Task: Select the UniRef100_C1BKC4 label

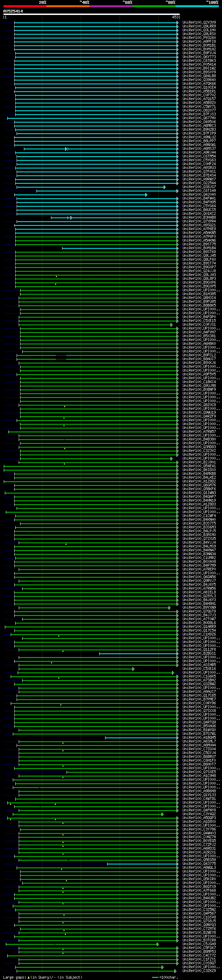Action: (x=199, y=382)
